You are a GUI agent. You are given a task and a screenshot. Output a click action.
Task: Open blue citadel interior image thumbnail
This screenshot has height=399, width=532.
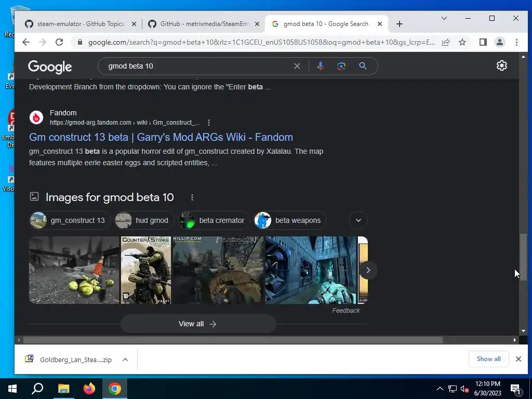point(311,270)
